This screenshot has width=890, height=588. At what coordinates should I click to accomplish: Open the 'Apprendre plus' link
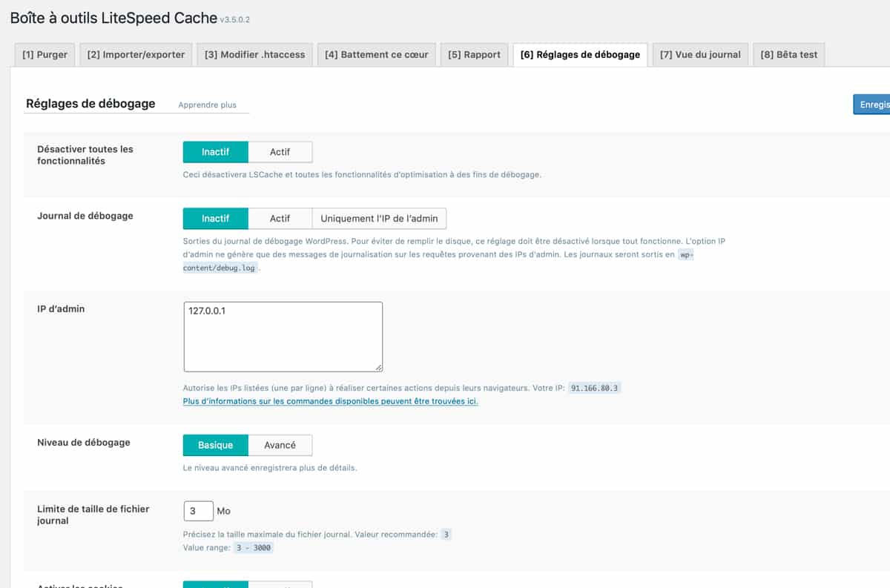click(x=207, y=105)
